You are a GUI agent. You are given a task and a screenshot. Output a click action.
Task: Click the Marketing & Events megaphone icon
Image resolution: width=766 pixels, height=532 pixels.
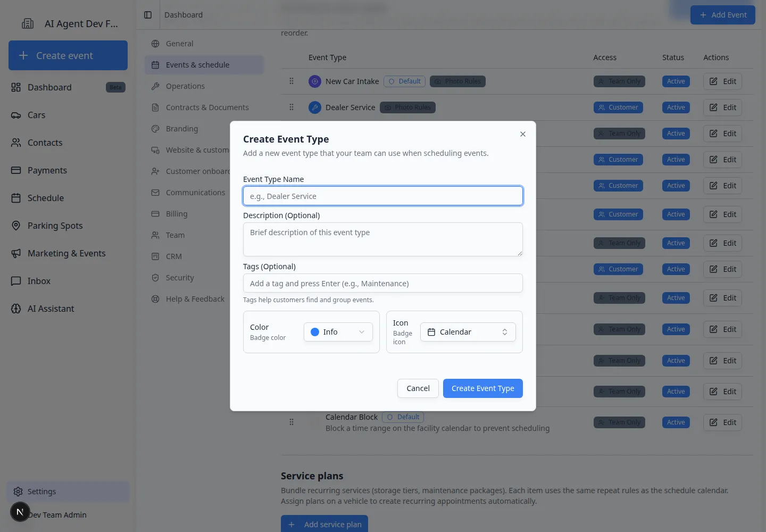tap(16, 253)
